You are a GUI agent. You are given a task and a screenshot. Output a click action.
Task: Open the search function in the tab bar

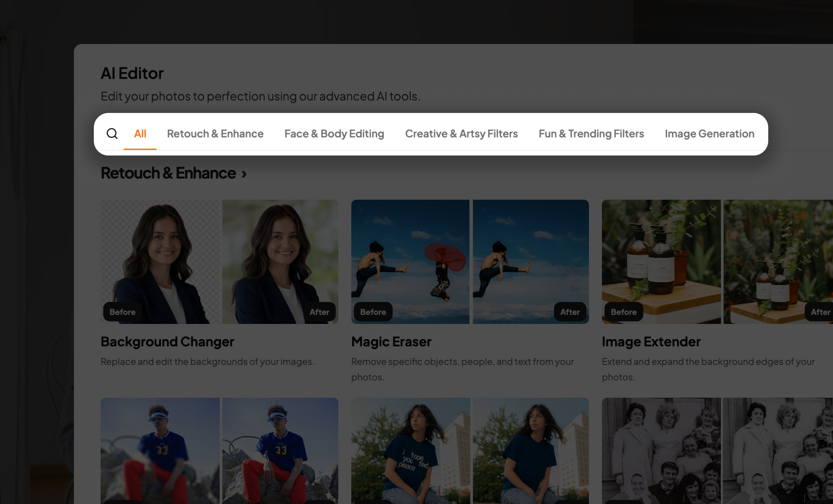[112, 133]
